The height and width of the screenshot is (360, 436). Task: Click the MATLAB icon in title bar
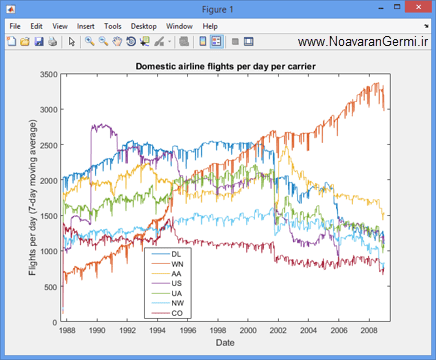[11, 9]
